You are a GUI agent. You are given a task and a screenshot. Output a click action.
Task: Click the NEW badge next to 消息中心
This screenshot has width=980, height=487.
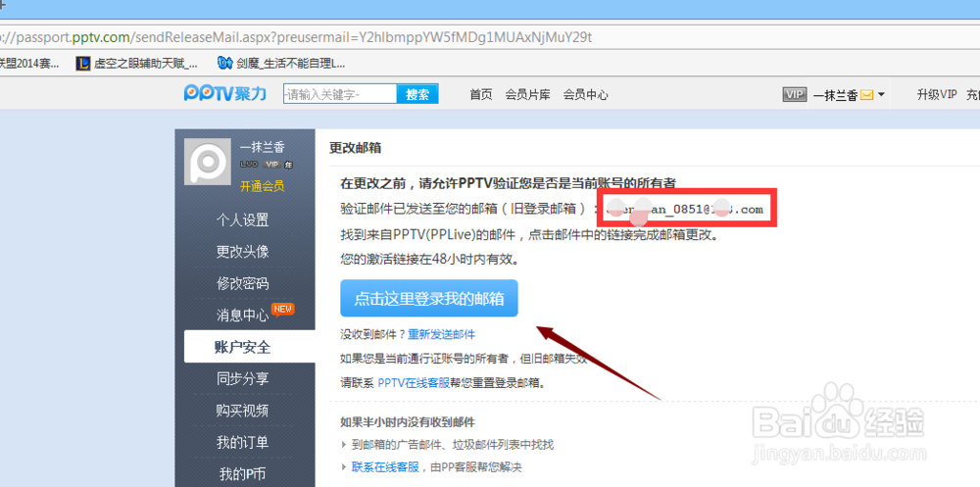coord(282,309)
